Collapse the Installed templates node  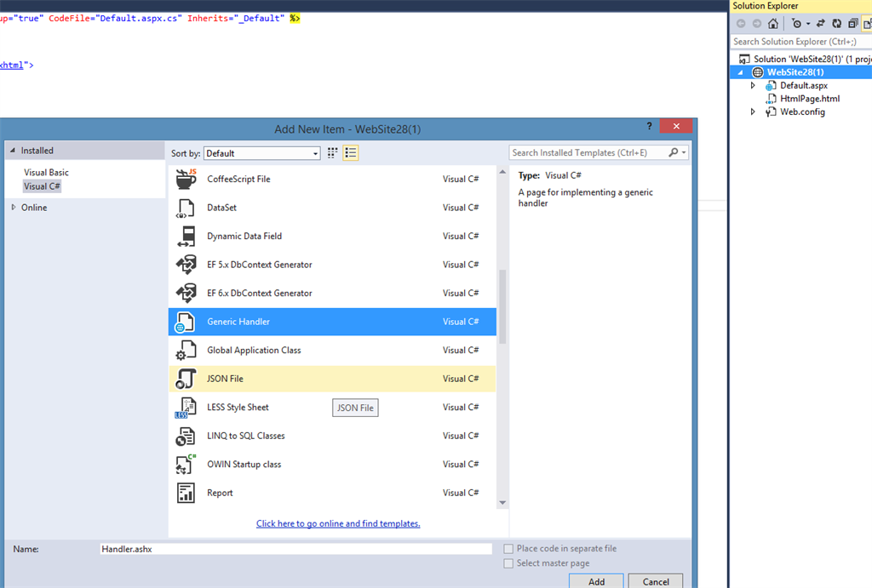click(x=12, y=150)
